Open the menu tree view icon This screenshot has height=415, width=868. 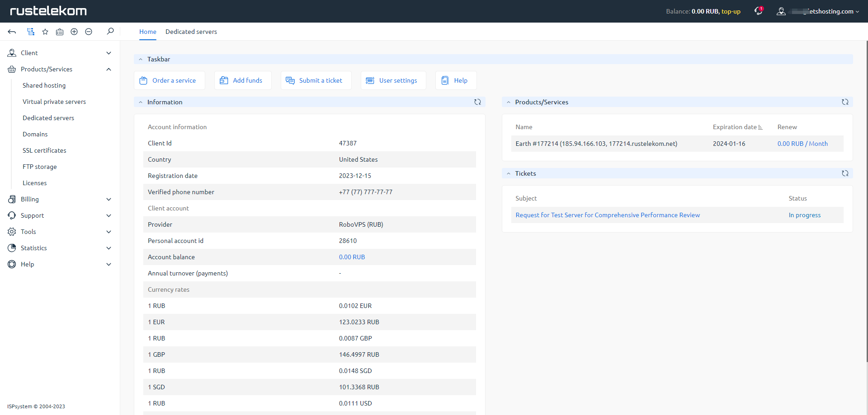(31, 32)
